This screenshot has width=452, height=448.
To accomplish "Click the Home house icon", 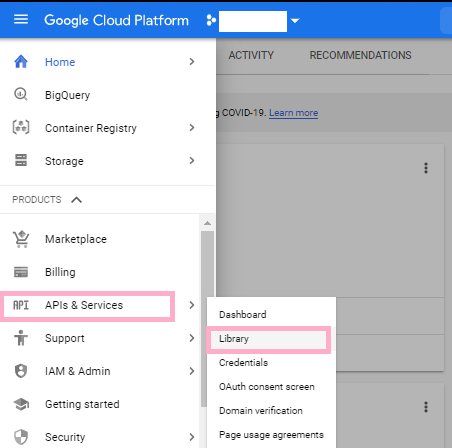I will [21, 62].
